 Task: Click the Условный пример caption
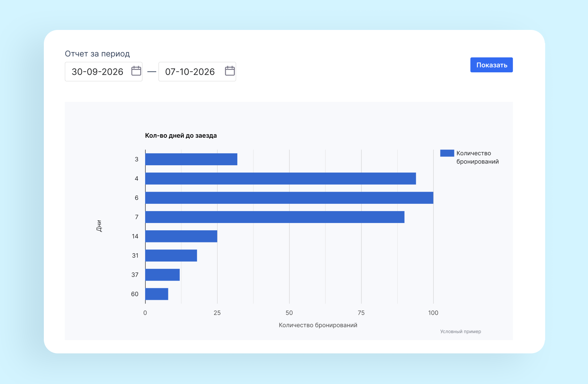coord(461,331)
